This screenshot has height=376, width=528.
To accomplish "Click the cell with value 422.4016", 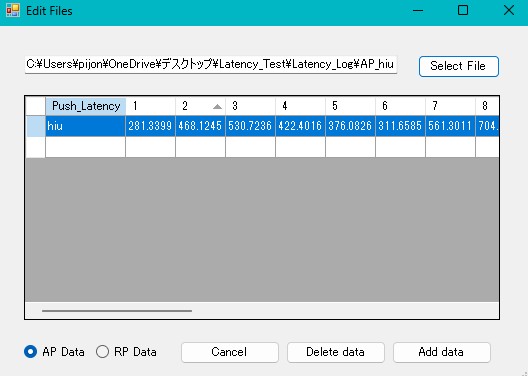I will tap(300, 126).
